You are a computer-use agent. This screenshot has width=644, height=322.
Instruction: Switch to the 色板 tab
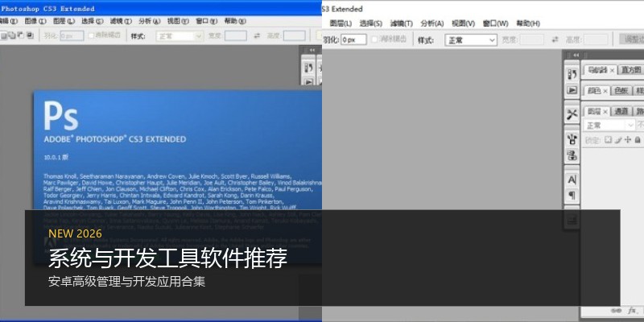(621, 91)
